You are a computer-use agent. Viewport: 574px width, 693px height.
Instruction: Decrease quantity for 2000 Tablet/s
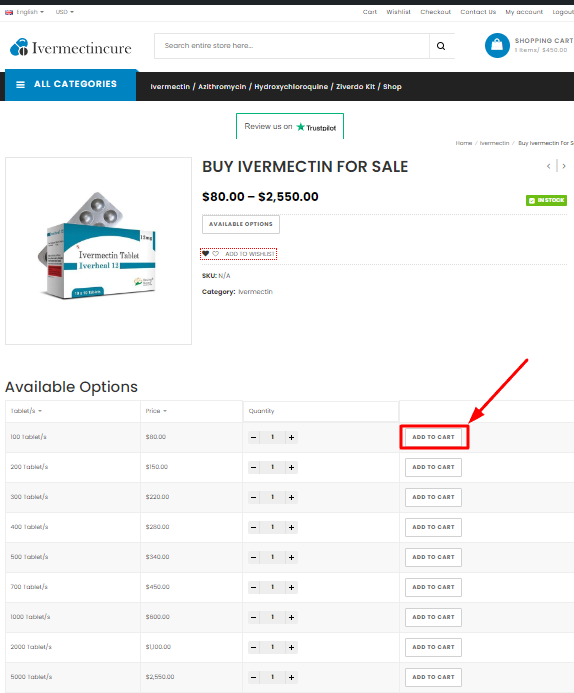point(254,647)
